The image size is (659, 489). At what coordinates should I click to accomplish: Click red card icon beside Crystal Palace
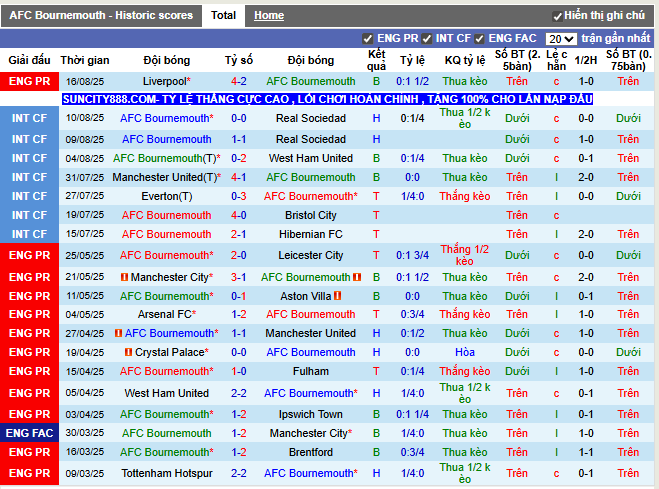129,352
